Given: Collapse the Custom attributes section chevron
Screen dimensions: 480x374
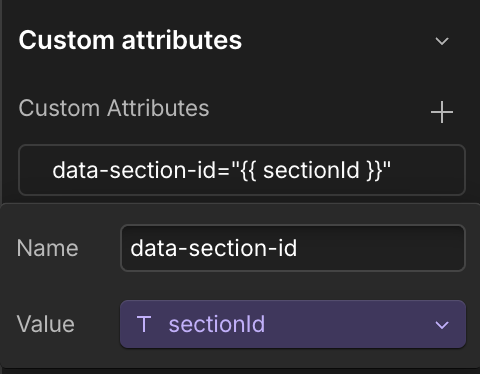Looking at the screenshot, I should click(x=442, y=41).
